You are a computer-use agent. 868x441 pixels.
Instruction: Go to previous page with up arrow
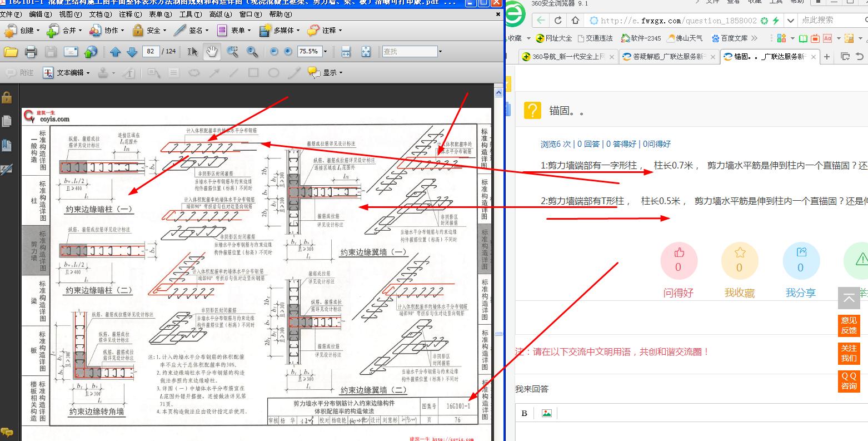tap(115, 52)
